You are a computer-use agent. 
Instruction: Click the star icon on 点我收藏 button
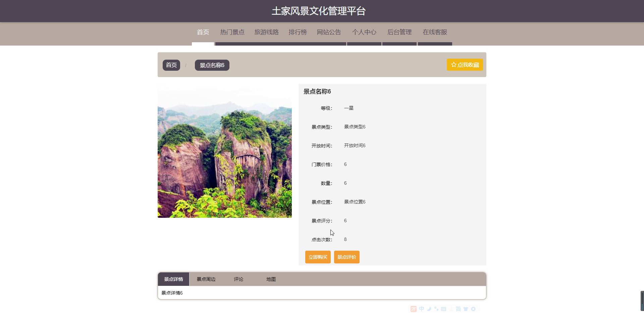click(x=453, y=65)
